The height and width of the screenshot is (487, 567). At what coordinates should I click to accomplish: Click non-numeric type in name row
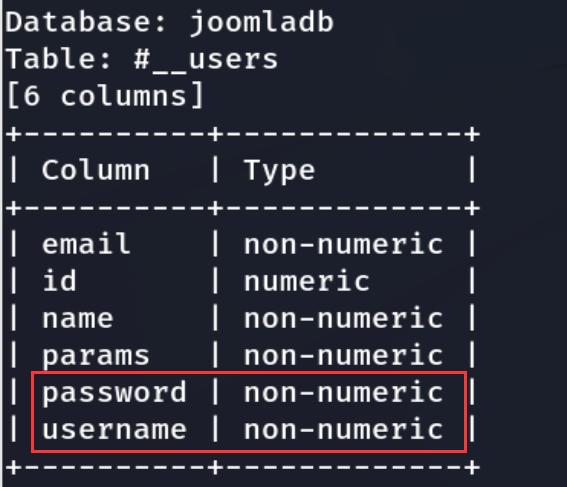point(344,318)
